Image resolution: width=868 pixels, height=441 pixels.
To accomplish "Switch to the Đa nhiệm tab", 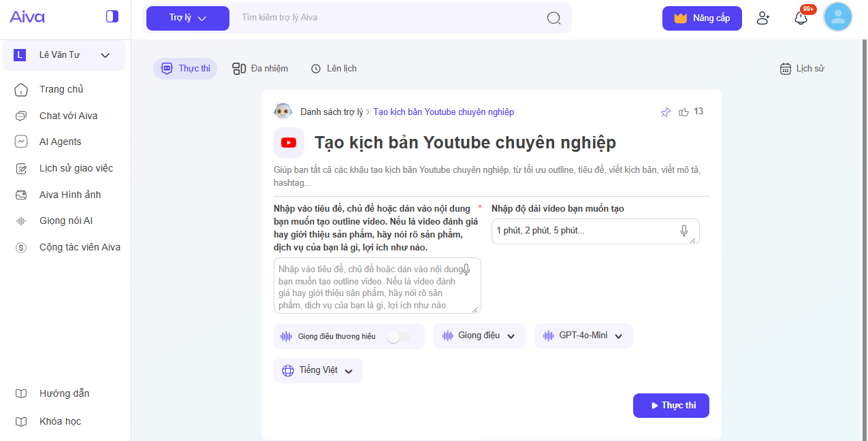I will click(x=260, y=69).
